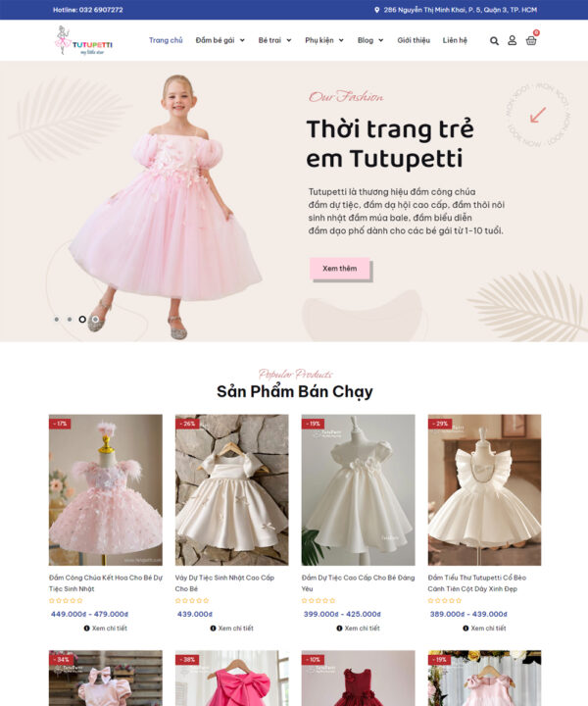Click the location pin icon in top bar
This screenshot has height=706, width=588.
377,10
